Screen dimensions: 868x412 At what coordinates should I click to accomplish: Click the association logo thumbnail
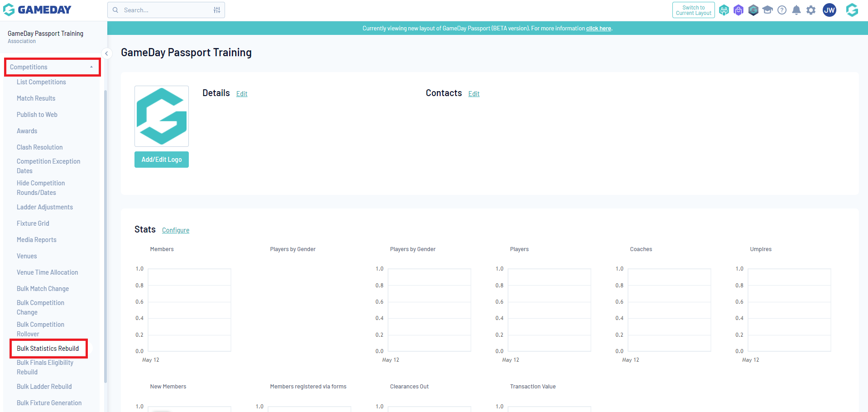click(x=162, y=116)
